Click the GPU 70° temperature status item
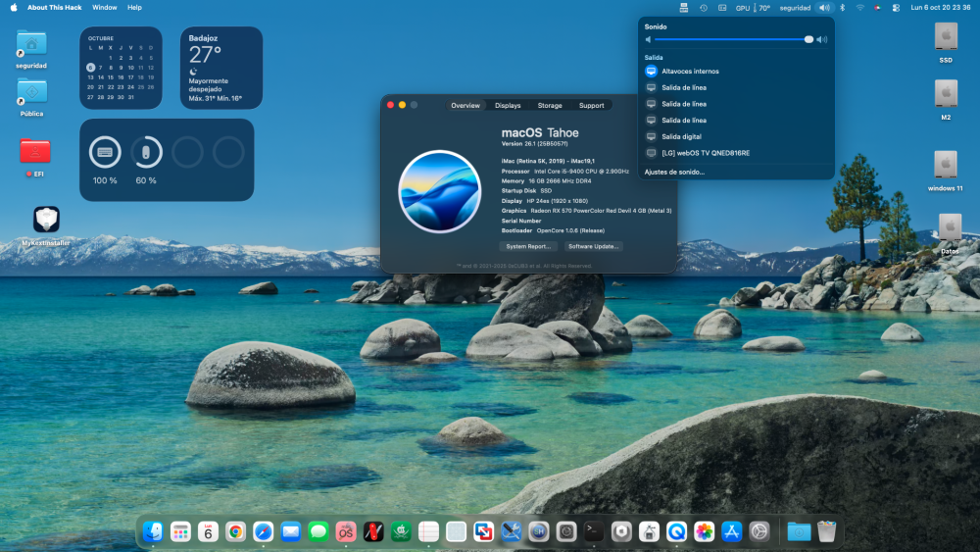The width and height of the screenshot is (980, 552). pos(753,8)
